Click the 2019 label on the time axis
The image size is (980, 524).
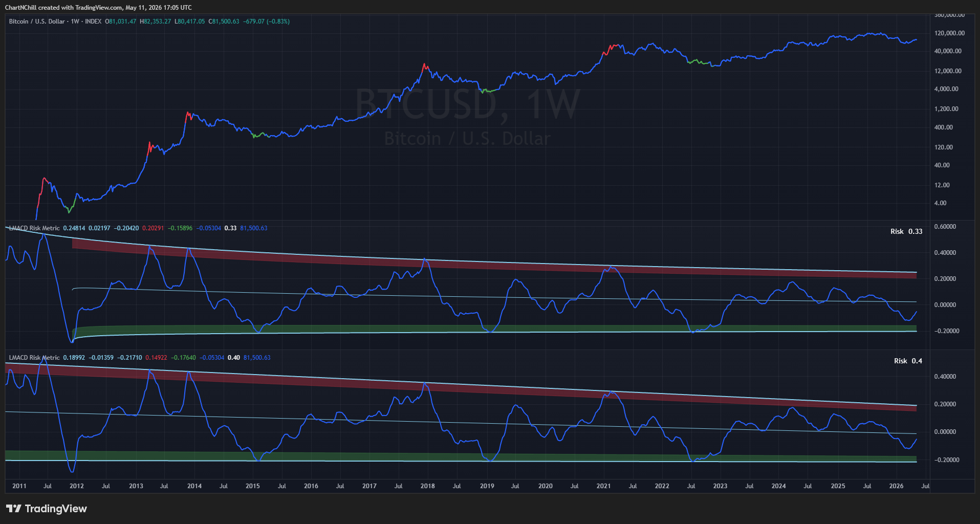pos(487,486)
